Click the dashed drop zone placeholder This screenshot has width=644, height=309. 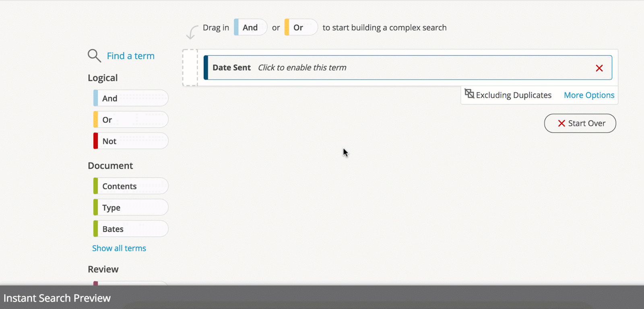[190, 68]
